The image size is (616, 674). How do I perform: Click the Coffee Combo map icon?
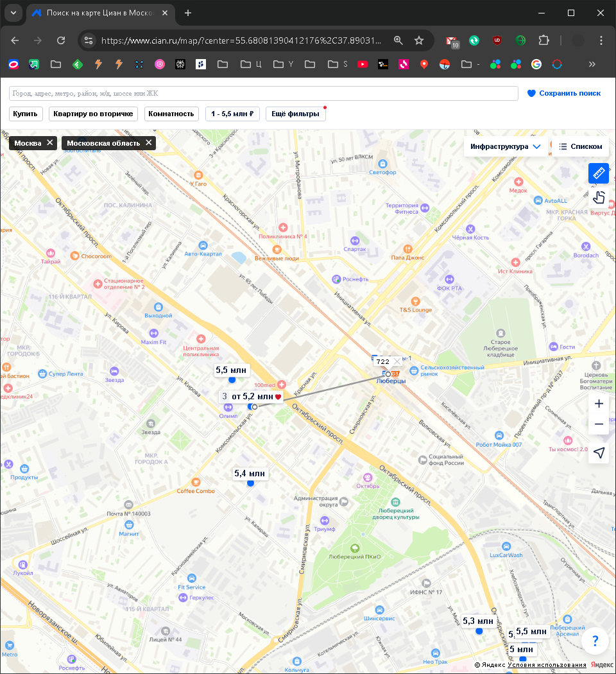coord(196,482)
